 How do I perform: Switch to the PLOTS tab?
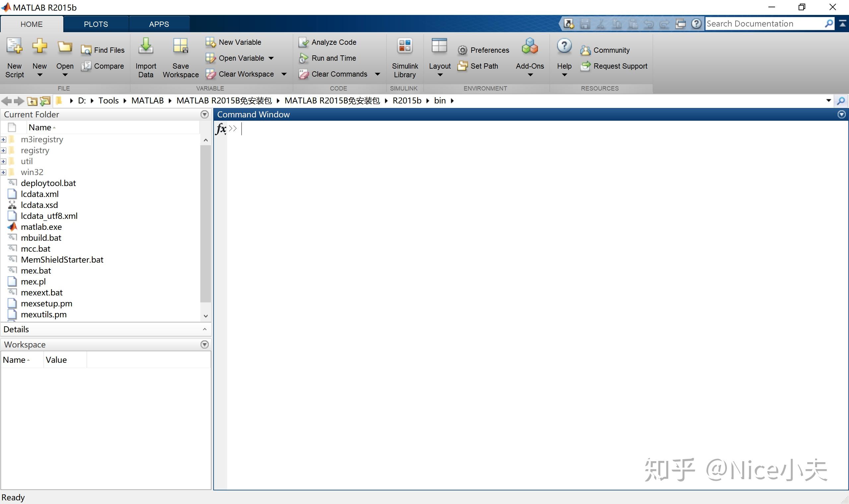[96, 24]
